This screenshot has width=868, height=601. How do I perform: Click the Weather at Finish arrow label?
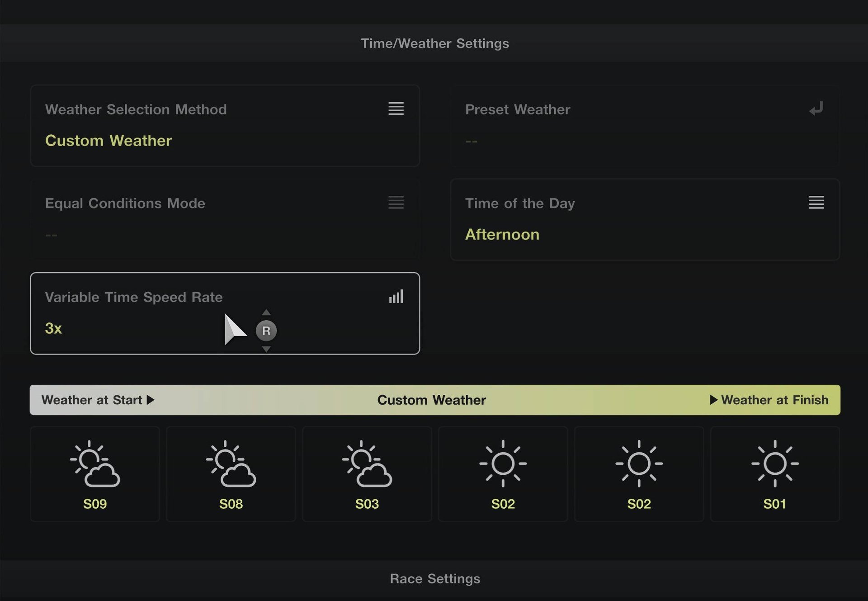pyautogui.click(x=769, y=400)
